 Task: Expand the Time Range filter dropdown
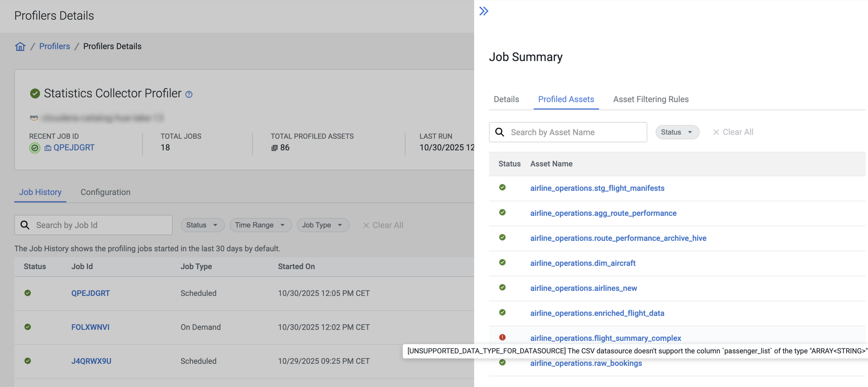(260, 225)
